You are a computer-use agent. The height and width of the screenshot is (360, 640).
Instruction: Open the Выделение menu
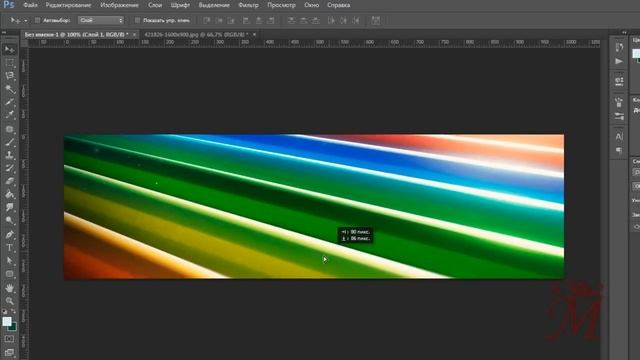click(214, 5)
